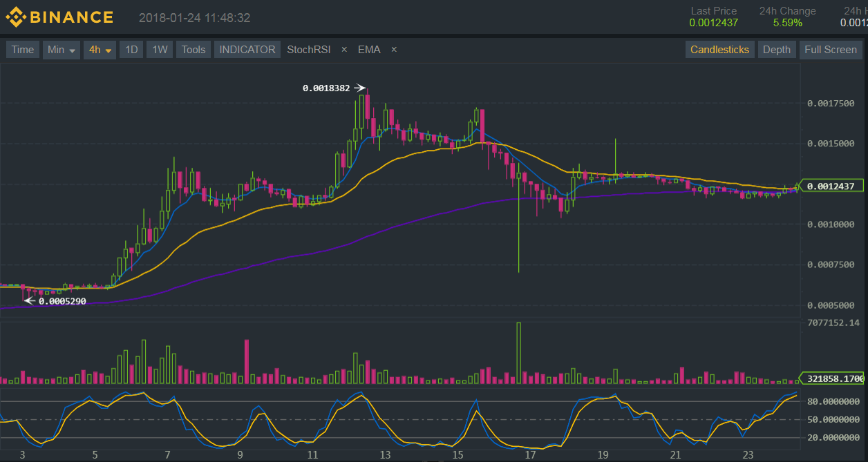Switch to the 1W interval

click(x=160, y=50)
